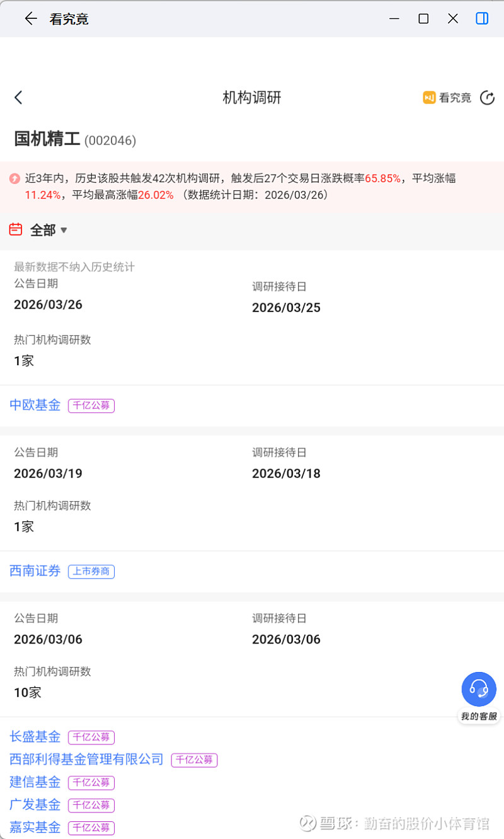Expand the 全部 date filter dropdown
This screenshot has width=504, height=839.
pos(49,231)
